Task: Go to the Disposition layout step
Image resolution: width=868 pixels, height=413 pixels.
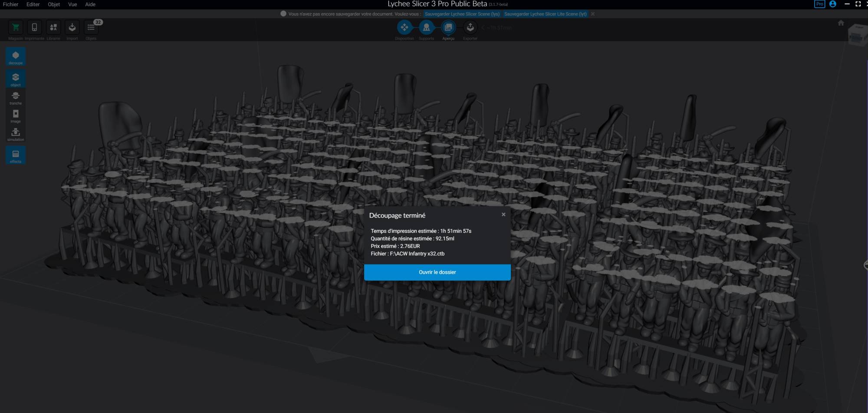Action: click(404, 28)
